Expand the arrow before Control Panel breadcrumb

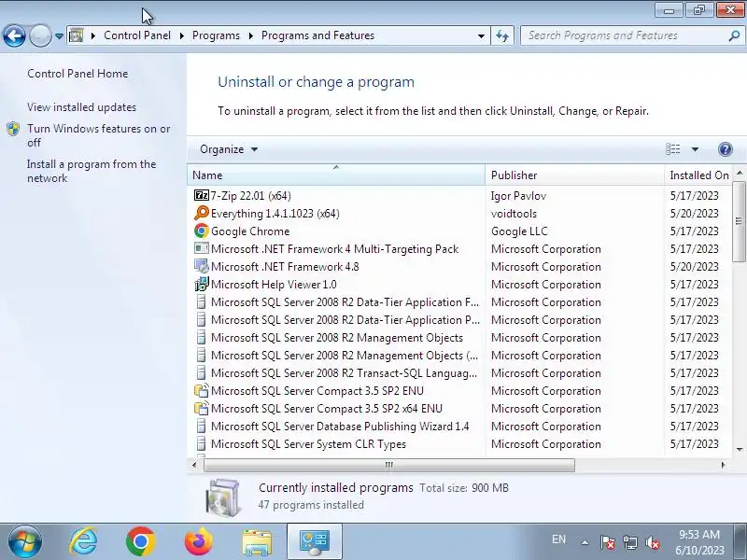(93, 35)
